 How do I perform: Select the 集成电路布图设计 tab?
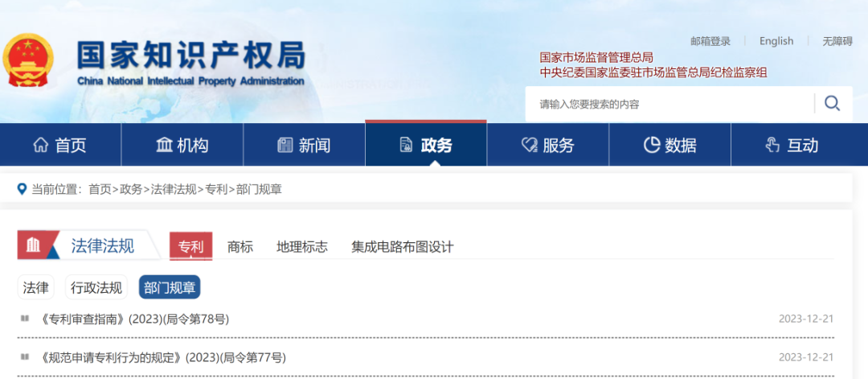click(x=402, y=247)
